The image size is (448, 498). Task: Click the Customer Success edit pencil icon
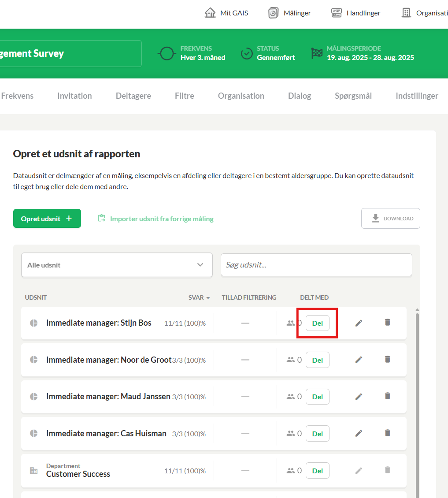coord(359,471)
